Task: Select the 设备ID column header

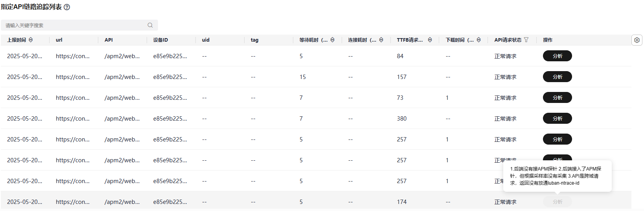Action: [x=160, y=40]
